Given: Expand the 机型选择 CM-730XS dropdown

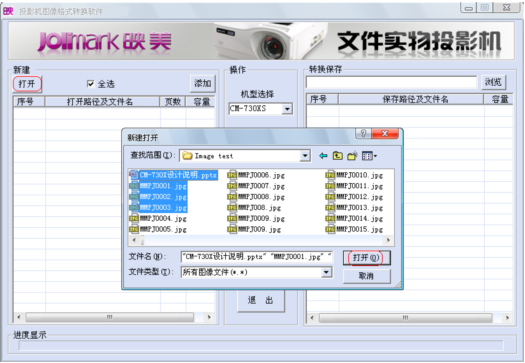Looking at the screenshot, I should coord(287,109).
